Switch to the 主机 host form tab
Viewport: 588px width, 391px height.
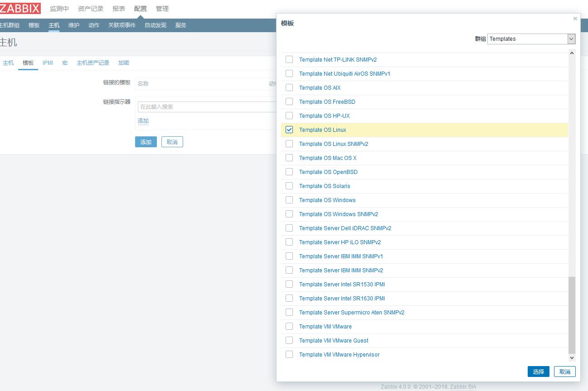pos(8,63)
